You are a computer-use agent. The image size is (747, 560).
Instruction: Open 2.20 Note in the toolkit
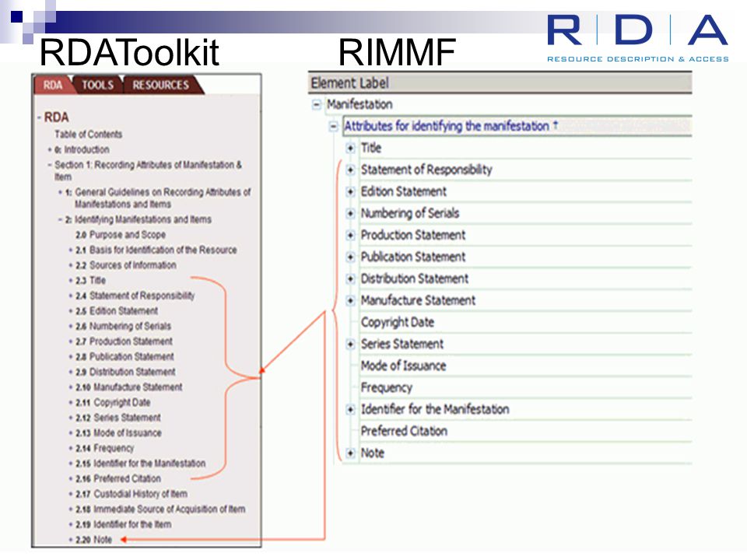click(x=94, y=540)
